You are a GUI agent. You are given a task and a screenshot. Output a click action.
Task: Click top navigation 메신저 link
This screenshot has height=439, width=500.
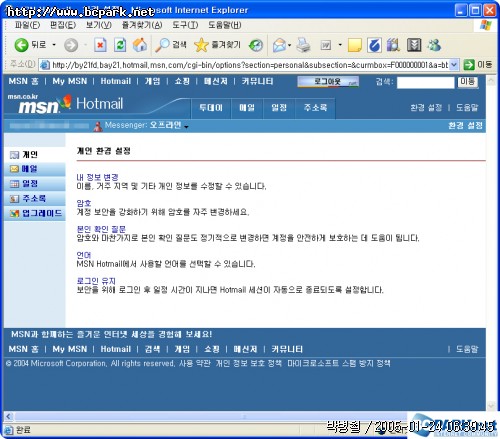[x=215, y=82]
